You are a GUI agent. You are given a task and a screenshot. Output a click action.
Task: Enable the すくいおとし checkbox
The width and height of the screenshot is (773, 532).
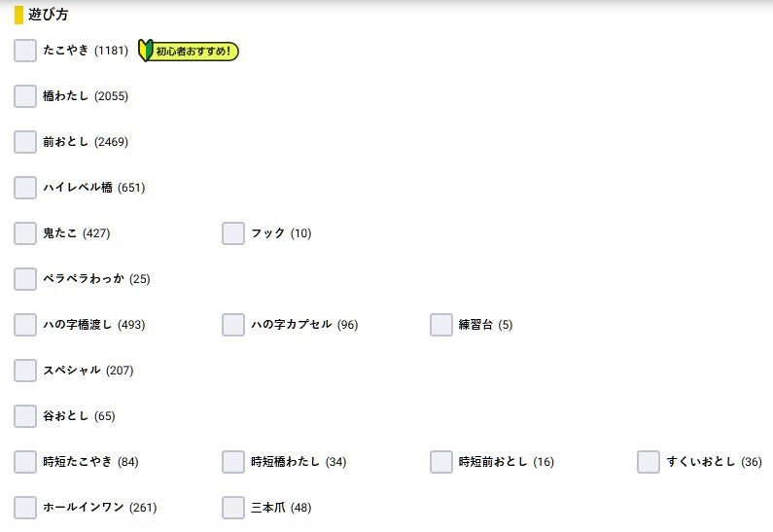[x=650, y=462]
